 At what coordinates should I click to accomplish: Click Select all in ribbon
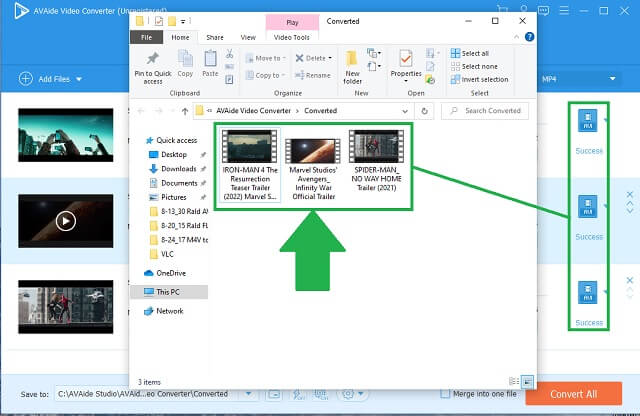[469, 53]
